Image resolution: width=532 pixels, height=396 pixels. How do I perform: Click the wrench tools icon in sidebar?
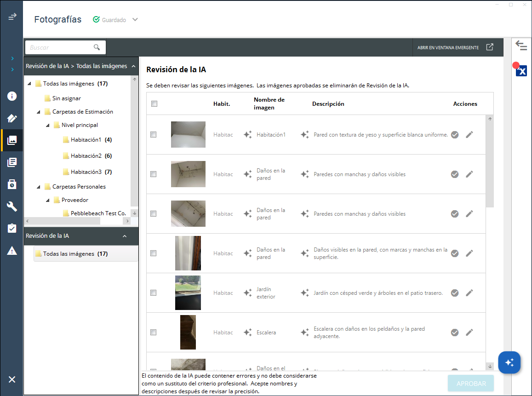point(12,207)
